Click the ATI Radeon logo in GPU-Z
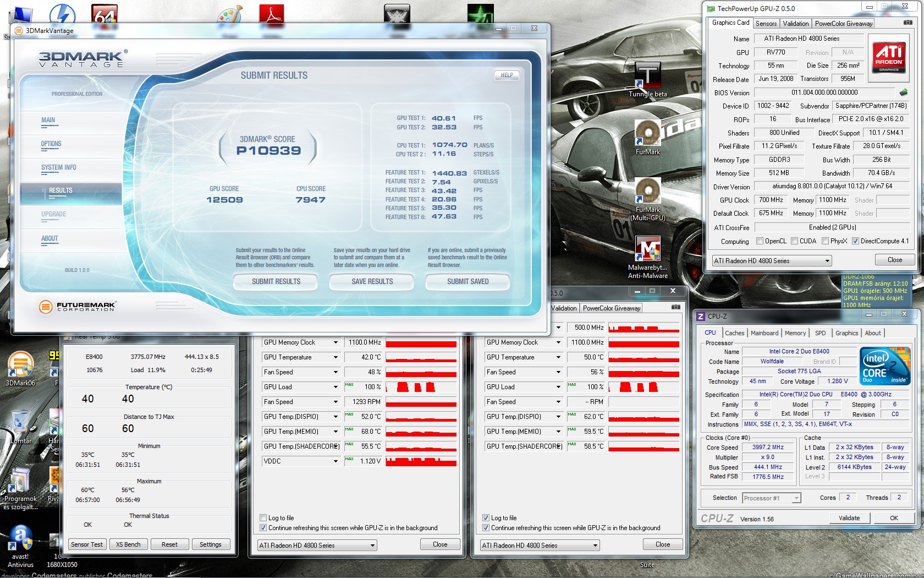 pyautogui.click(x=889, y=58)
